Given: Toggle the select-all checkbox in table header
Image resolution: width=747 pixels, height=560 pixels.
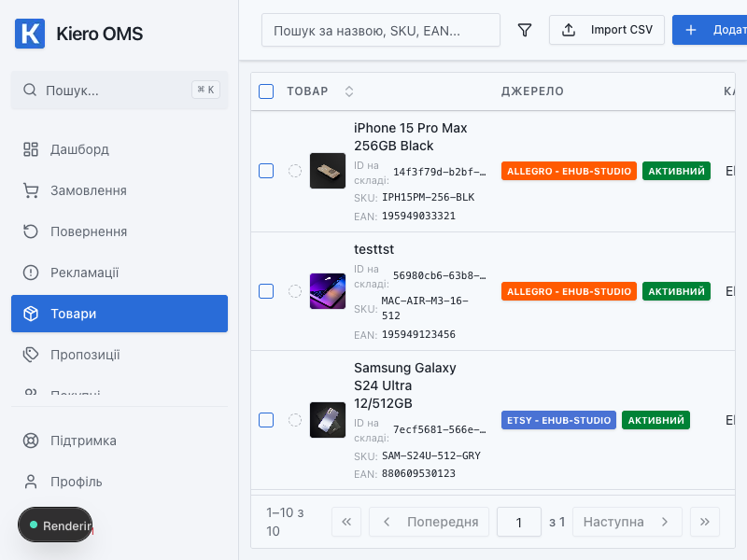Looking at the screenshot, I should [266, 91].
